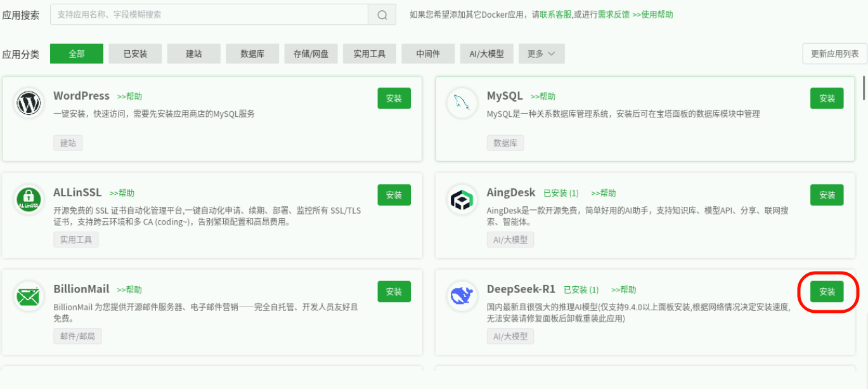868x389 pixels.
Task: Click the MySQL title text
Action: (x=505, y=96)
